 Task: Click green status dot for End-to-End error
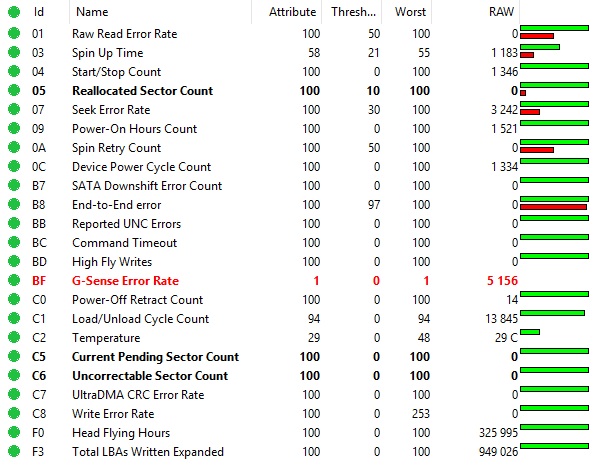(14, 204)
